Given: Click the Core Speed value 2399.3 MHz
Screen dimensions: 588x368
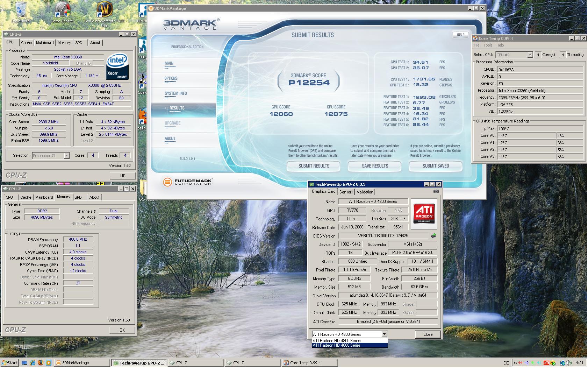Looking at the screenshot, I should (x=49, y=122).
